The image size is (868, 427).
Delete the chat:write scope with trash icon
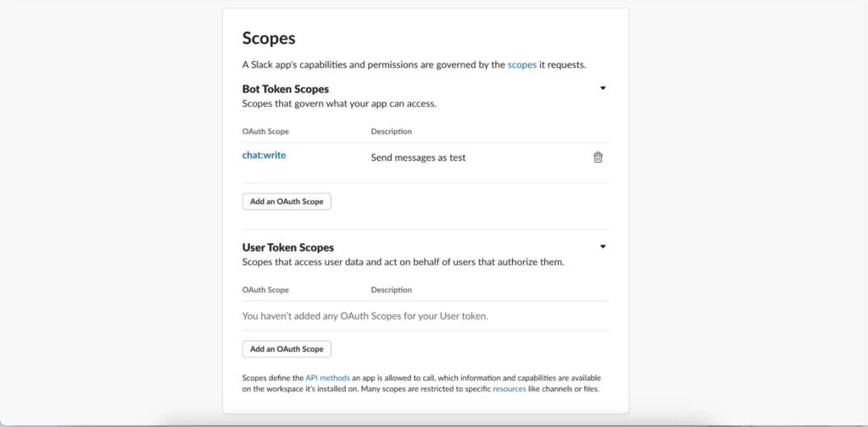click(x=598, y=157)
